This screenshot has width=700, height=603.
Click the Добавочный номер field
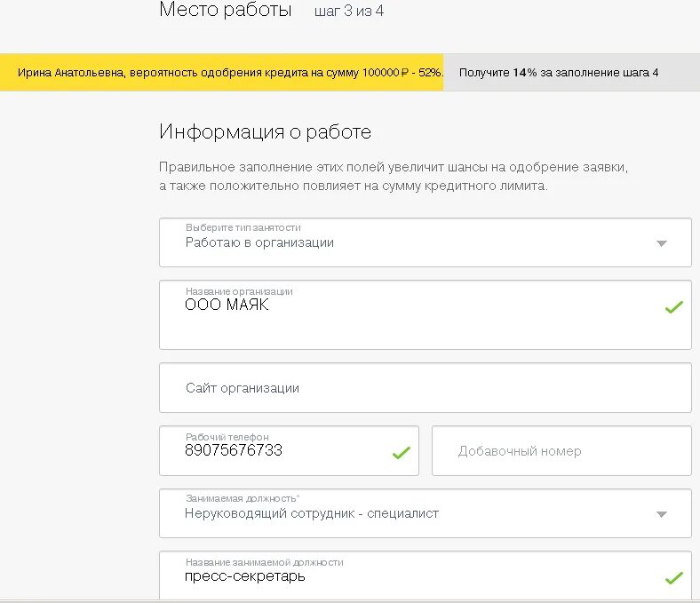coord(561,451)
